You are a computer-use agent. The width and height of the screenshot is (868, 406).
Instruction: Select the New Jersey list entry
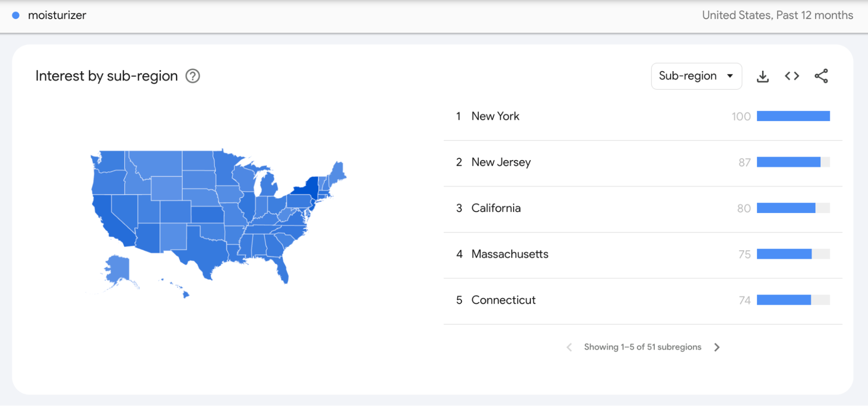point(501,162)
